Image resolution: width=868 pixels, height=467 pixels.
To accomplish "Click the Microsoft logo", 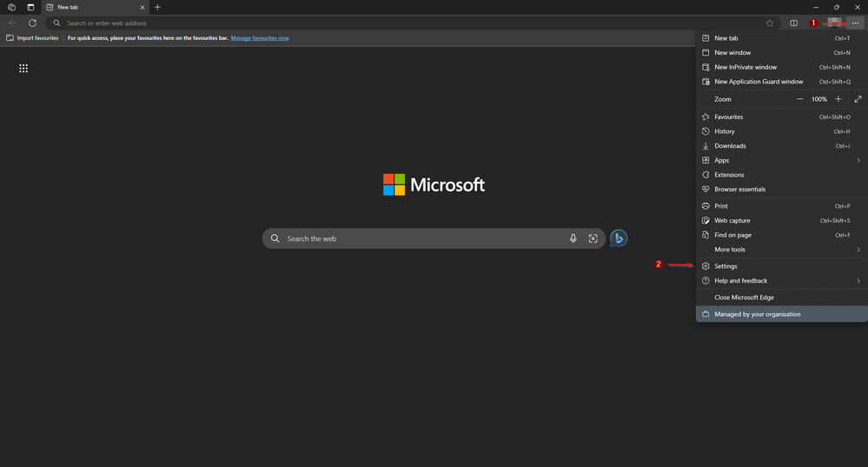I will point(434,184).
